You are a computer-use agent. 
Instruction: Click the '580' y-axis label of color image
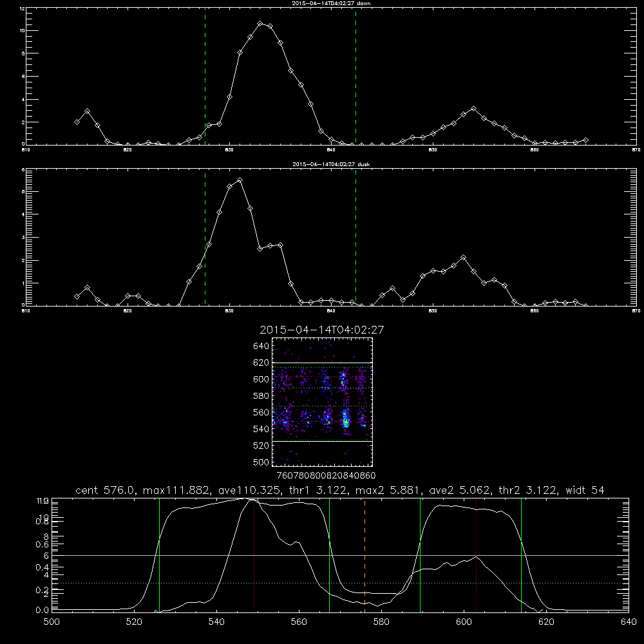click(x=261, y=396)
